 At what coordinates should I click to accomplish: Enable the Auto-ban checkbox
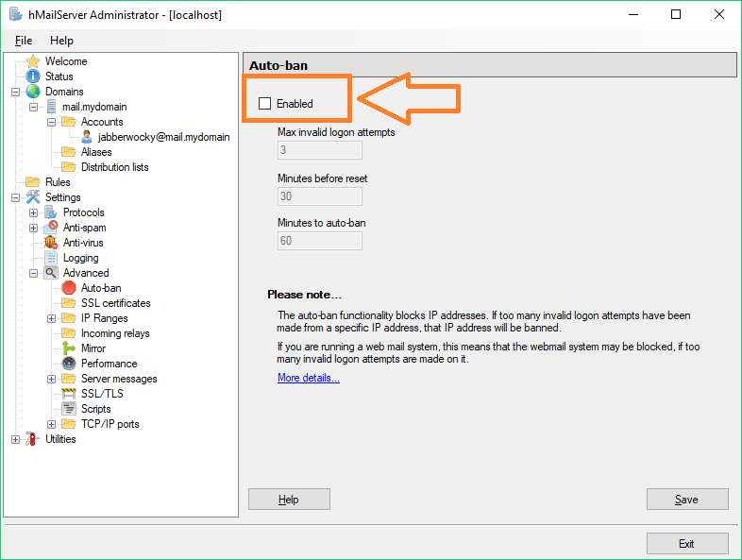point(264,103)
